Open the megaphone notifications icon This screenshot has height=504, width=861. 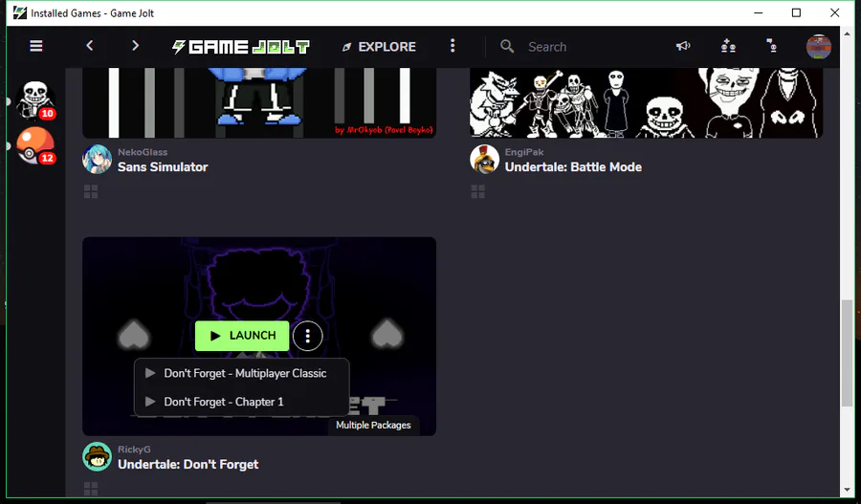(x=682, y=46)
